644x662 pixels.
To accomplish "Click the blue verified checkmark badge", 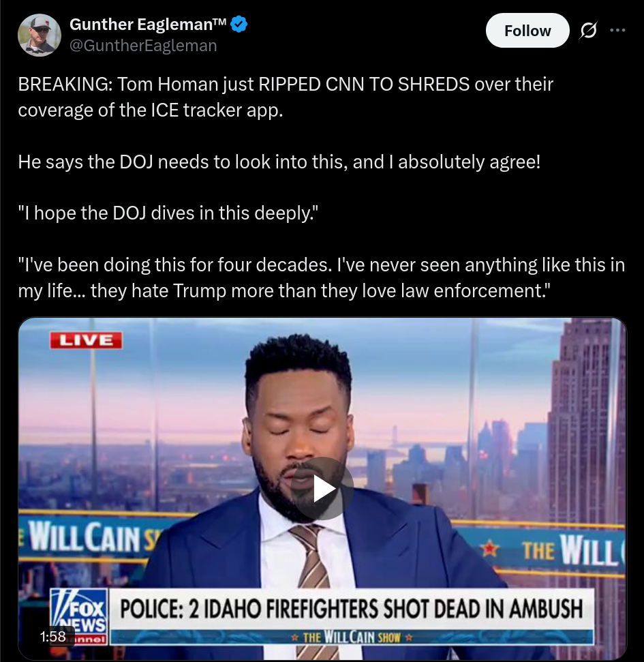I will click(239, 24).
